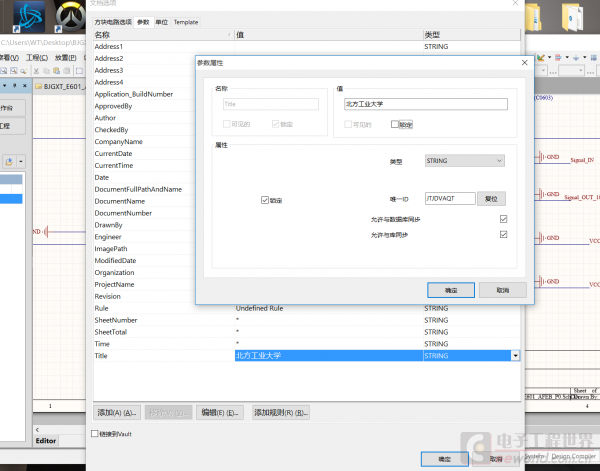Click the second zoom icon in the toolbar

coord(13,71)
